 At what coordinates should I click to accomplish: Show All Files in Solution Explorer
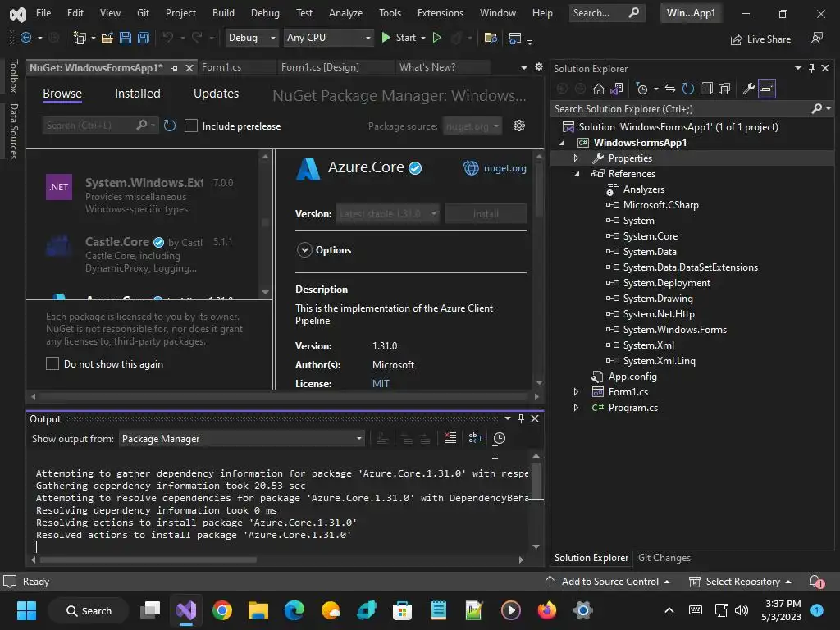(x=724, y=89)
